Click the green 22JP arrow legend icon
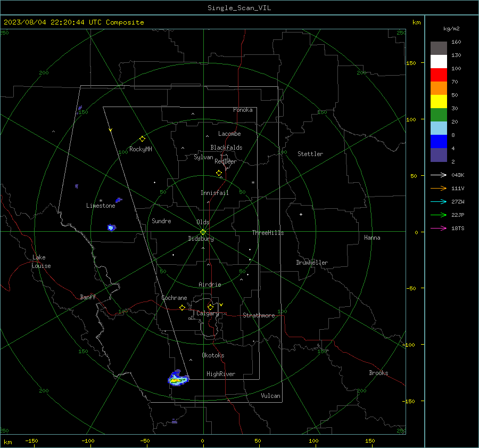Viewport: 479px width, 448px height. (x=439, y=215)
